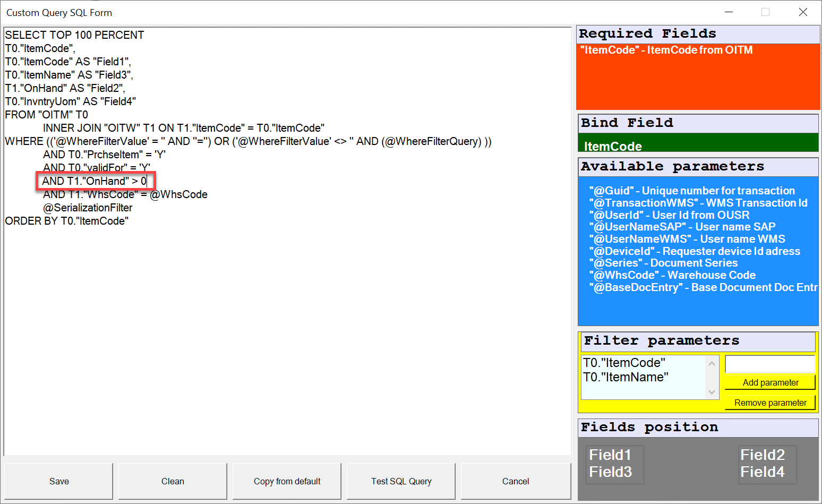Close the Custom Query SQL Form window
This screenshot has width=822, height=504.
[803, 12]
